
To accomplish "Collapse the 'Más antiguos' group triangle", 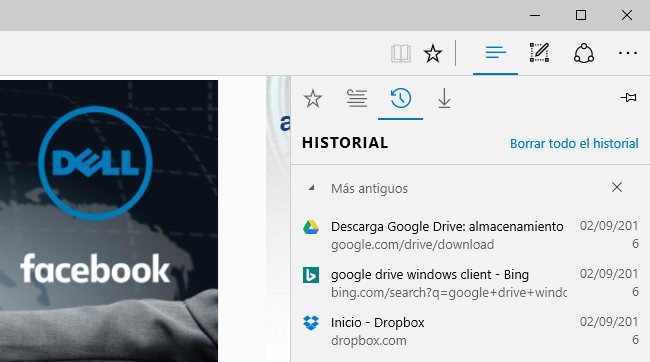I will [311, 188].
